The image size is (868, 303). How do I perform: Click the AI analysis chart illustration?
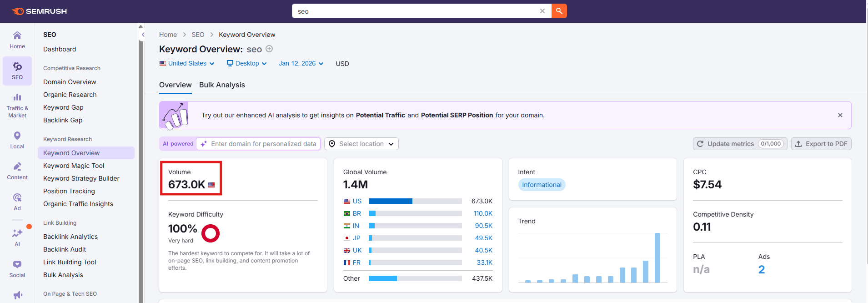point(174,116)
